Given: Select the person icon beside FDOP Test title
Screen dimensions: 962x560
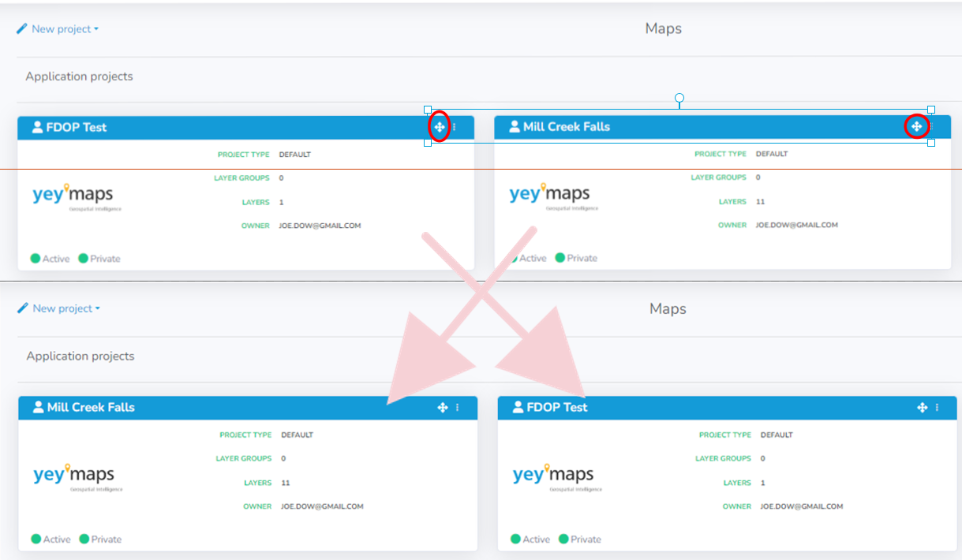Looking at the screenshot, I should [x=37, y=127].
